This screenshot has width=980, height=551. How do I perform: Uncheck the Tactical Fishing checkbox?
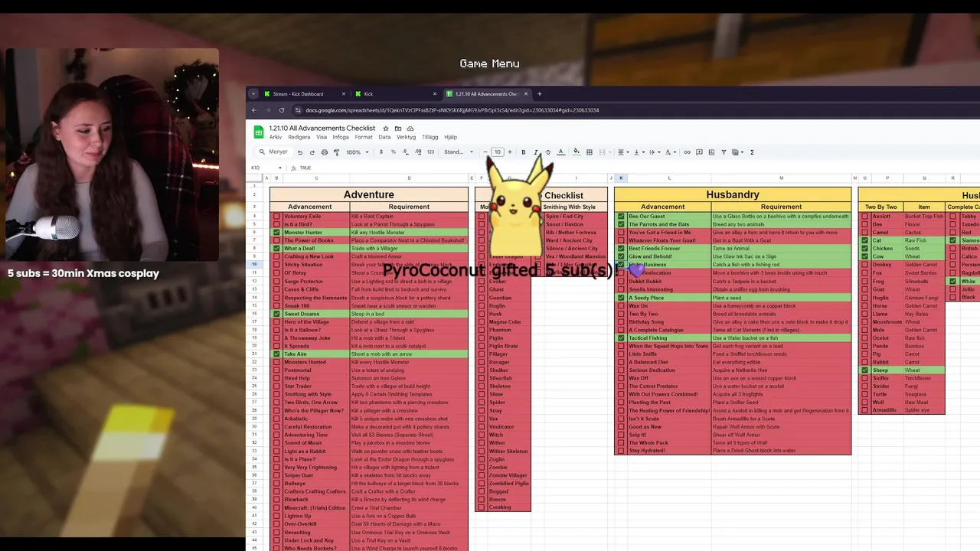pos(621,338)
